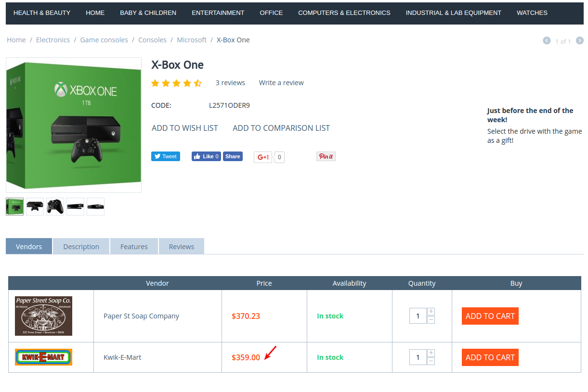
Task: Open Industrial & Lab Equipment menu
Action: [454, 13]
